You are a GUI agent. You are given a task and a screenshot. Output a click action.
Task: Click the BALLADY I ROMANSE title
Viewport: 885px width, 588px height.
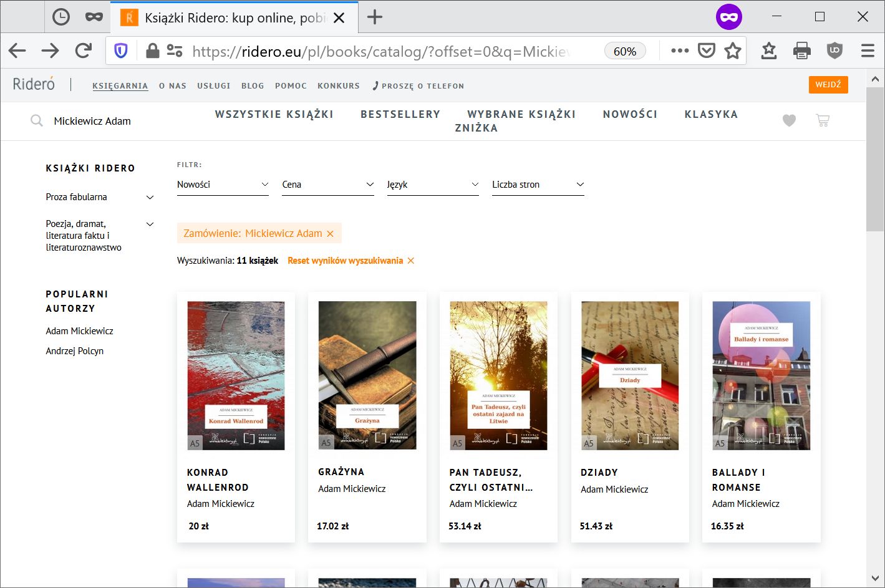click(738, 480)
